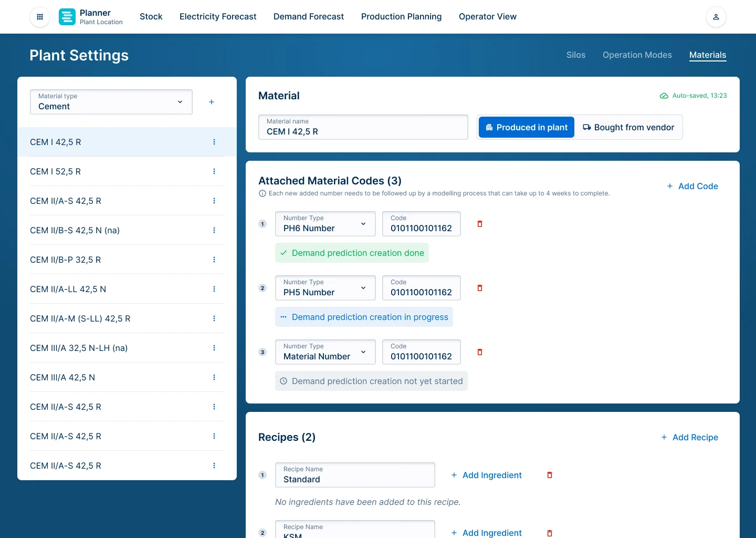Viewport: 756px width, 538px height.
Task: Edit the code field for PH5 Number
Action: [x=422, y=288]
